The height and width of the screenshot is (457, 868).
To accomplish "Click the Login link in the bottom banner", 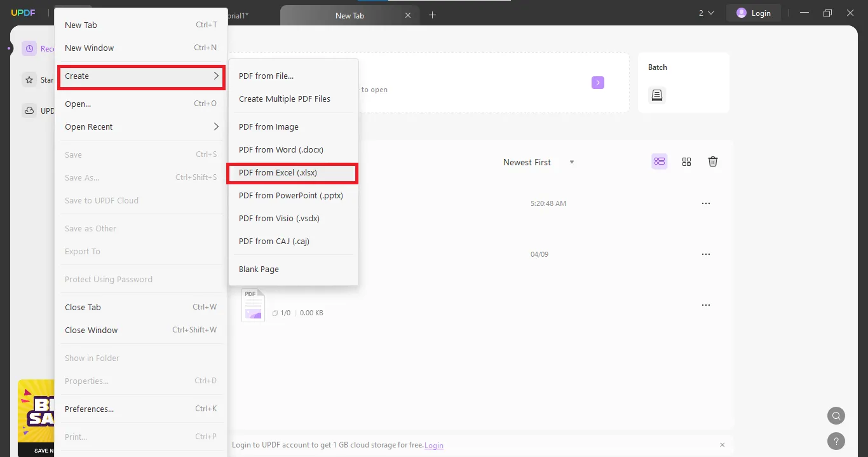I will [x=434, y=446].
